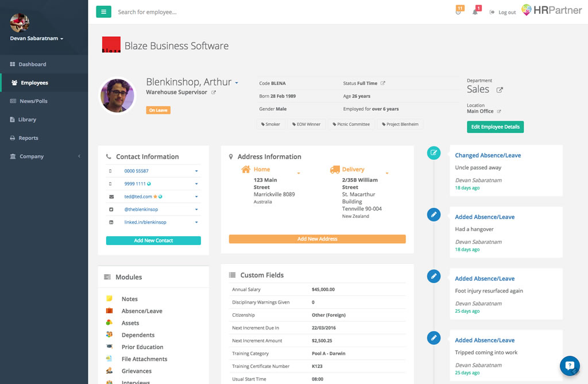Click the Edit Employee Details button
Image resolution: width=588 pixels, height=384 pixels.
point(495,127)
